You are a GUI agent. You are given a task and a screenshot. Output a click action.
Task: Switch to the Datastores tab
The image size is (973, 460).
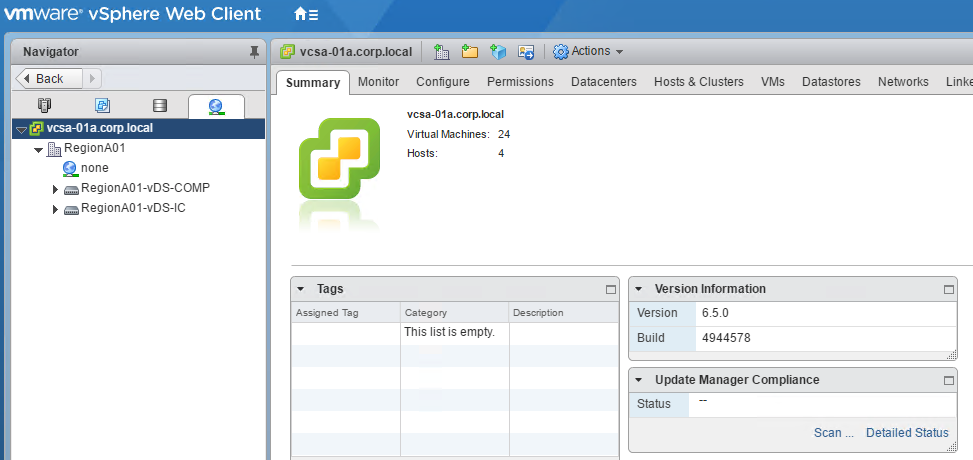(832, 82)
